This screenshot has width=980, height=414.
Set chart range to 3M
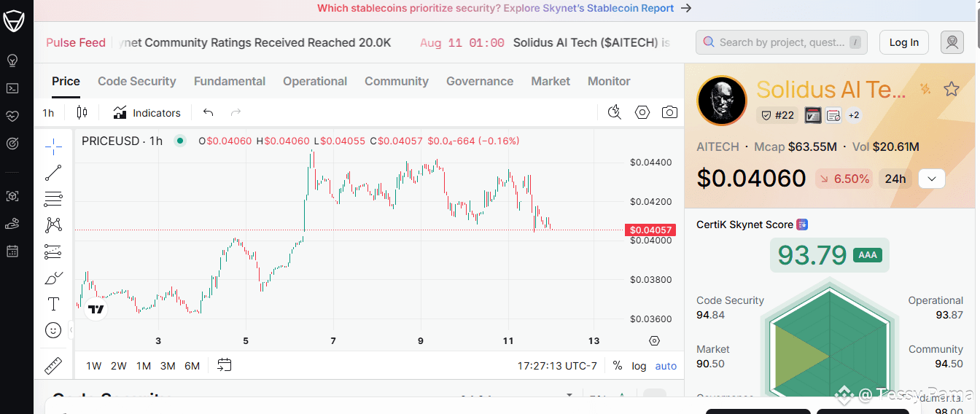(168, 366)
